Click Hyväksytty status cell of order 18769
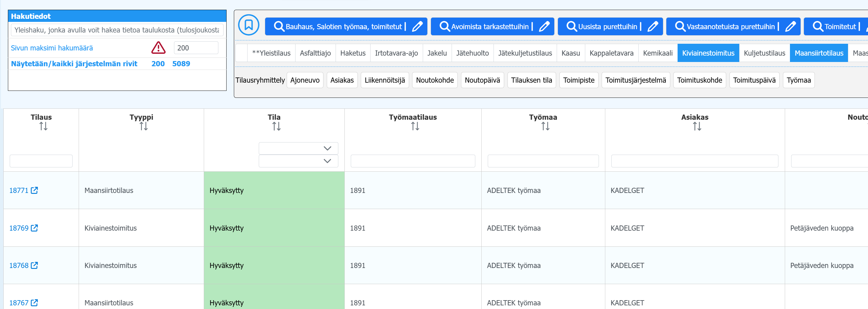The image size is (868, 309). 274,228
